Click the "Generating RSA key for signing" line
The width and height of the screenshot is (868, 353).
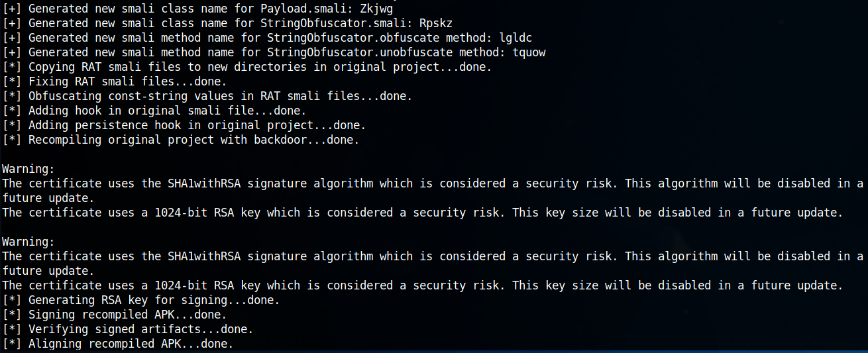(140, 300)
